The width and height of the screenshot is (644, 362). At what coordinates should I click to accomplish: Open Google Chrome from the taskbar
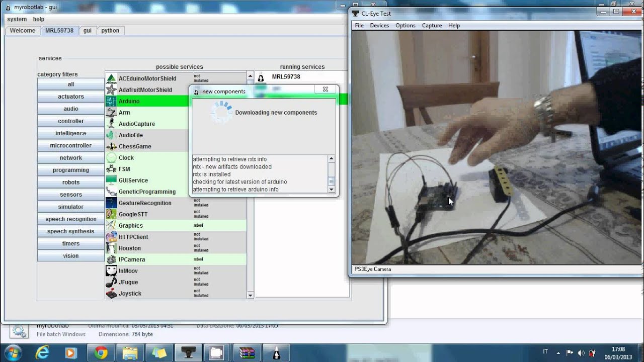(101, 353)
